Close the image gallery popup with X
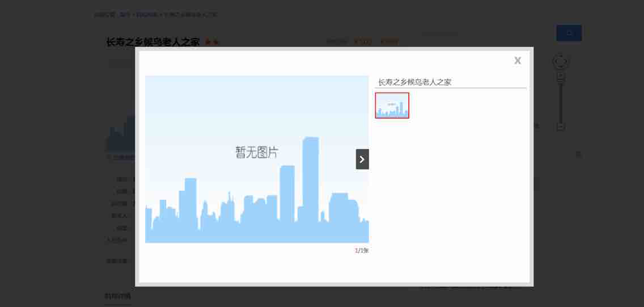Image resolution: width=644 pixels, height=307 pixels. tap(517, 61)
